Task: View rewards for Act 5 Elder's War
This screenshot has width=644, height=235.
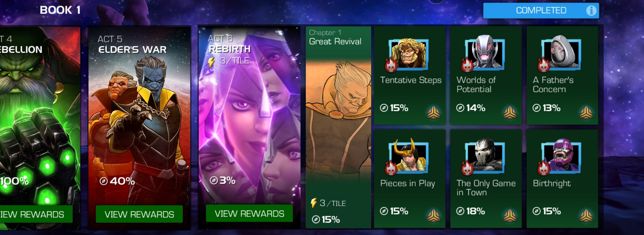Action: [x=139, y=214]
